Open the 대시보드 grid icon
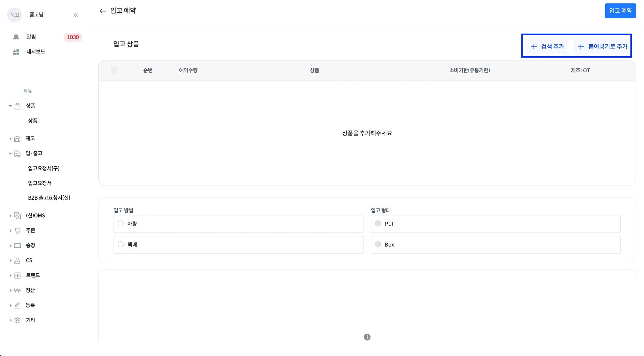Screen dimensions: 644x356 tap(16, 52)
